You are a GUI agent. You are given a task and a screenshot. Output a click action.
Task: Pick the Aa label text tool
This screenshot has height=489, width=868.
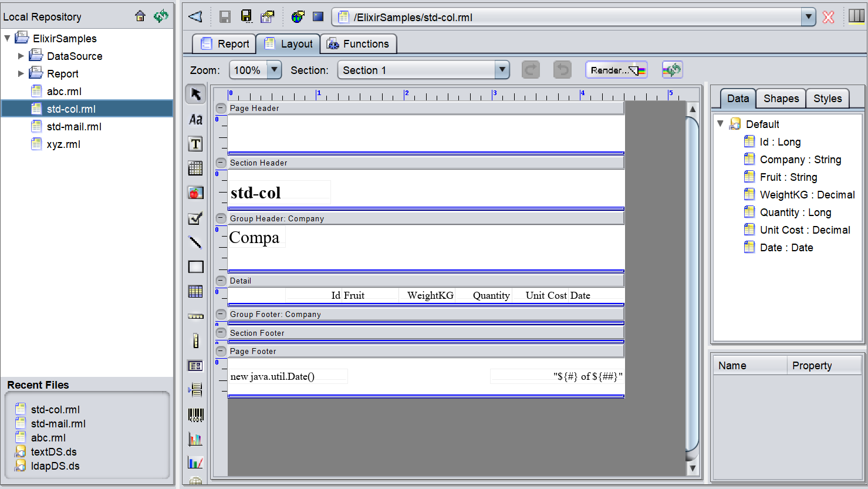coord(195,120)
